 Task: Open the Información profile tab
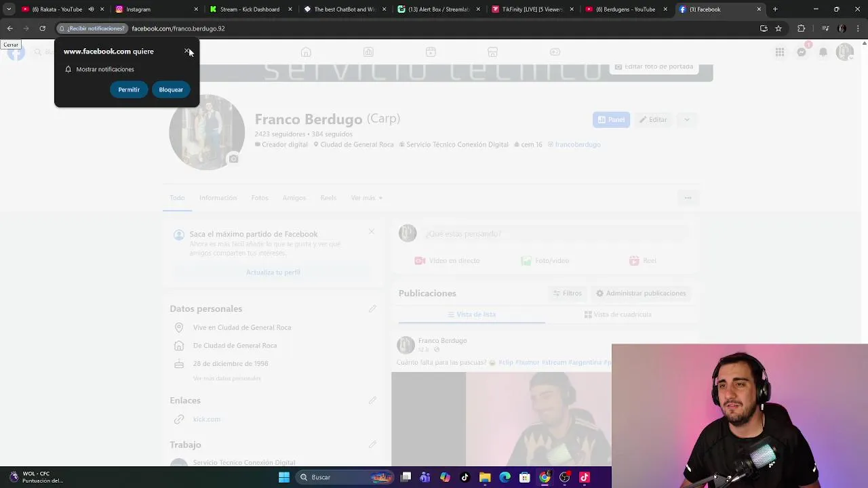[x=218, y=198]
